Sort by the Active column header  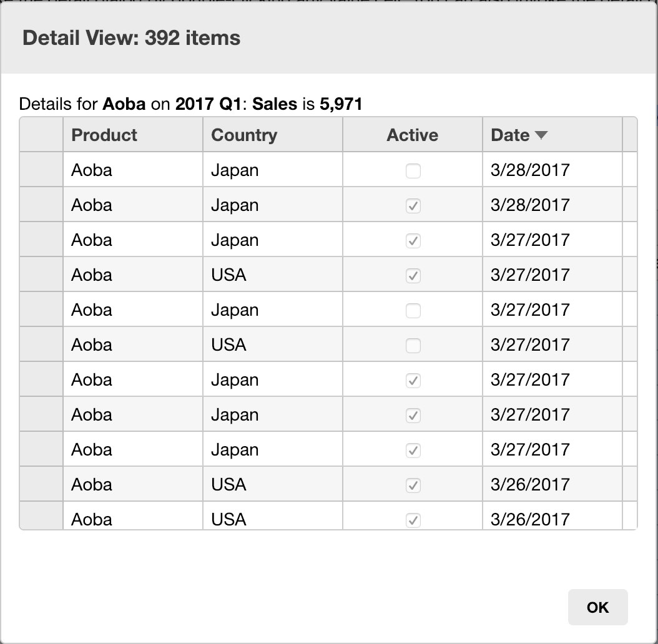pos(413,135)
